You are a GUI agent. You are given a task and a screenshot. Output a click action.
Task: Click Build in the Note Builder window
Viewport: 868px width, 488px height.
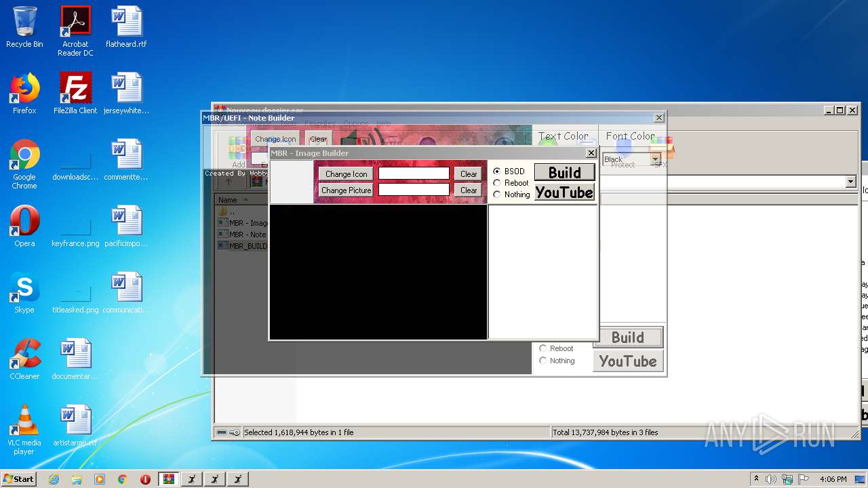[628, 338]
